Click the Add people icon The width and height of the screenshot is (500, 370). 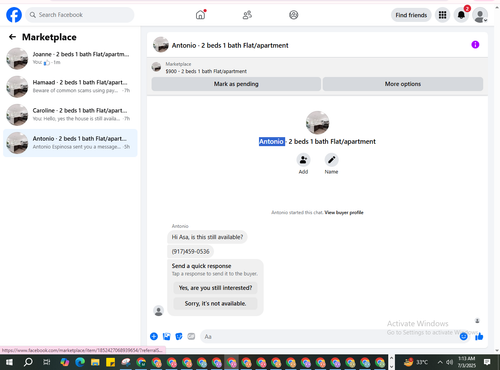303,160
